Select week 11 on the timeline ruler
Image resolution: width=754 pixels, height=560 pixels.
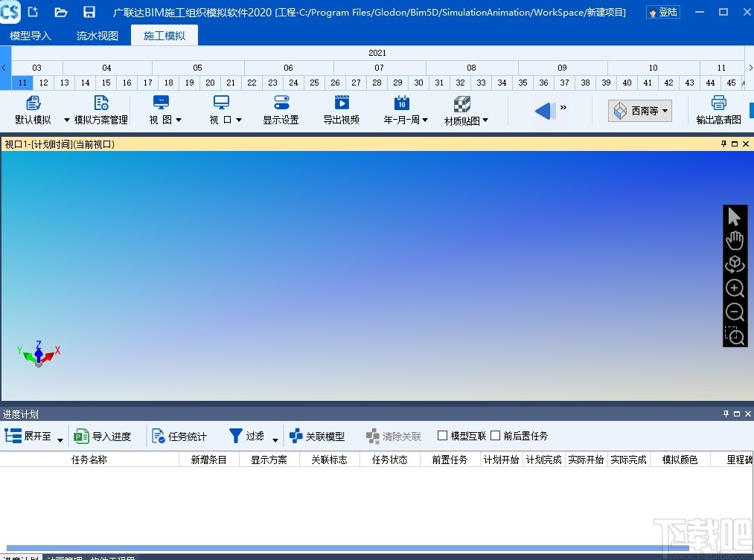click(22, 83)
